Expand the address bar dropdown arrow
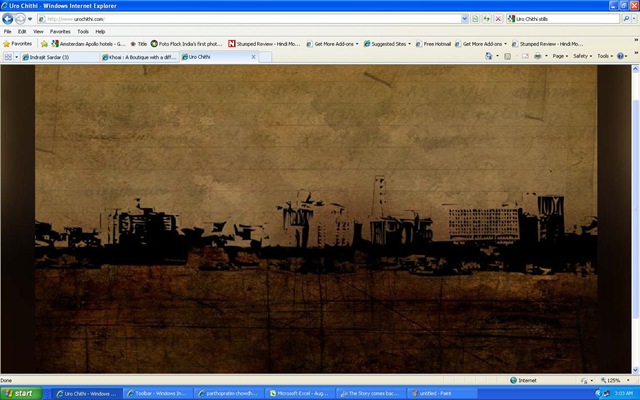The height and width of the screenshot is (400, 640). 464,19
